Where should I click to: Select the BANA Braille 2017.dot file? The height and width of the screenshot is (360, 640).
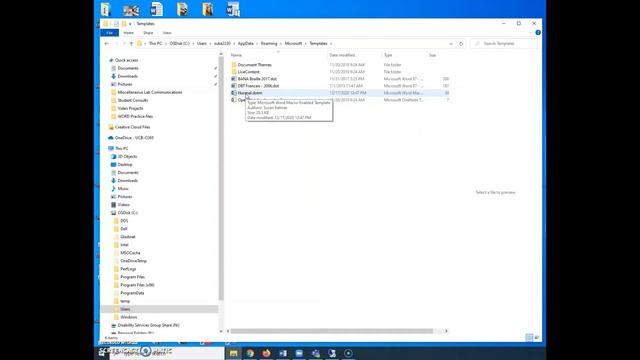pyautogui.click(x=257, y=79)
